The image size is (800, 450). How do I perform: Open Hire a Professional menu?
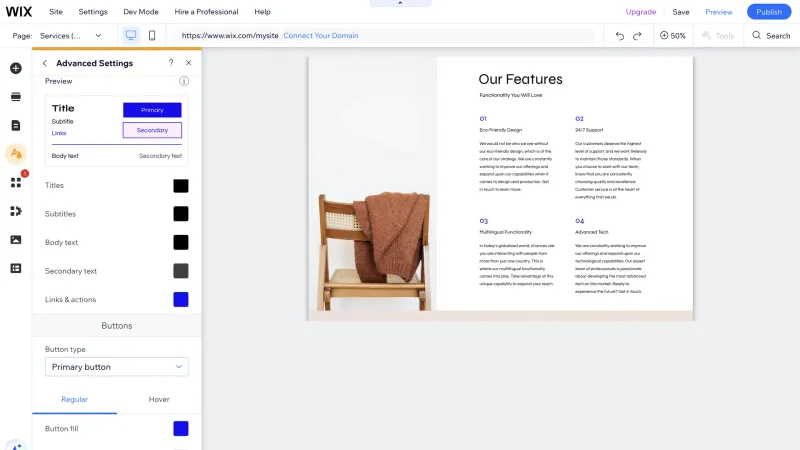(x=206, y=12)
